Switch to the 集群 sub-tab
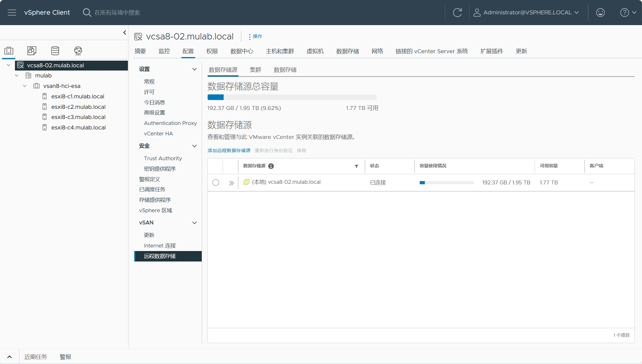642x364 pixels. pos(256,70)
